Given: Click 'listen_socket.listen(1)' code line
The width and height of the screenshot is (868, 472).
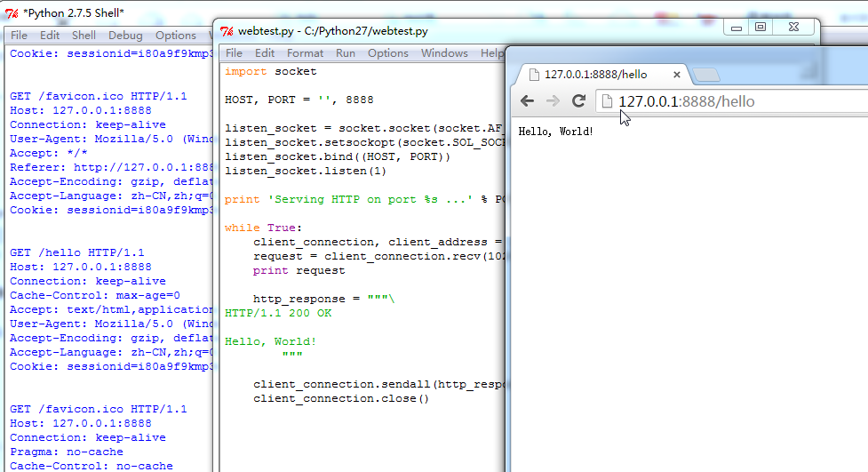Looking at the screenshot, I should coord(306,171).
